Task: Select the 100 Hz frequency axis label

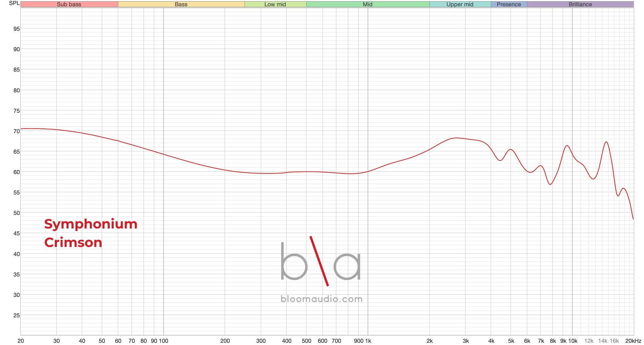Action: point(164,341)
